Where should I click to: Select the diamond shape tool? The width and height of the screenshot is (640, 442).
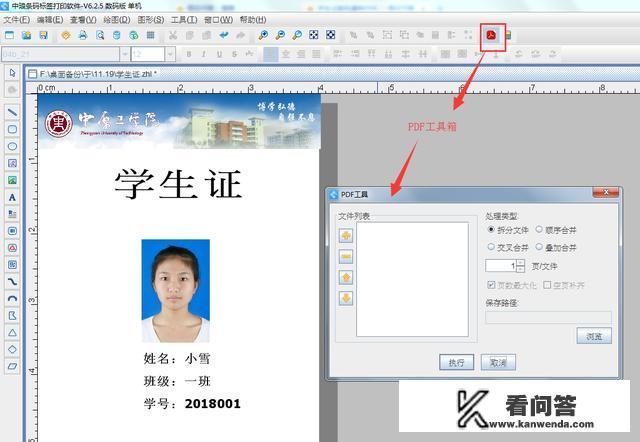(12, 349)
